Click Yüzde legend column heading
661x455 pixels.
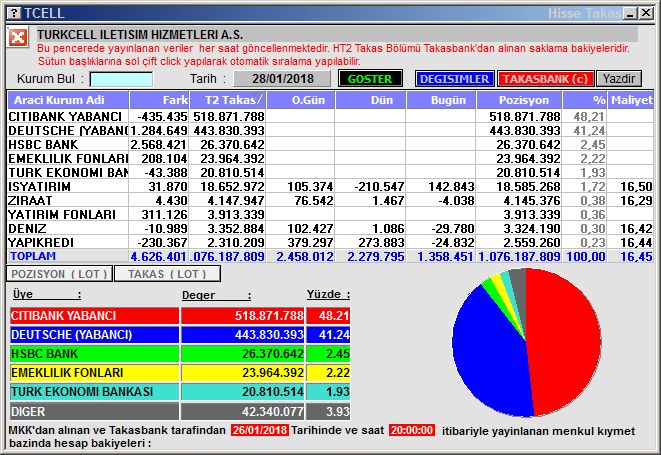[x=328, y=294]
